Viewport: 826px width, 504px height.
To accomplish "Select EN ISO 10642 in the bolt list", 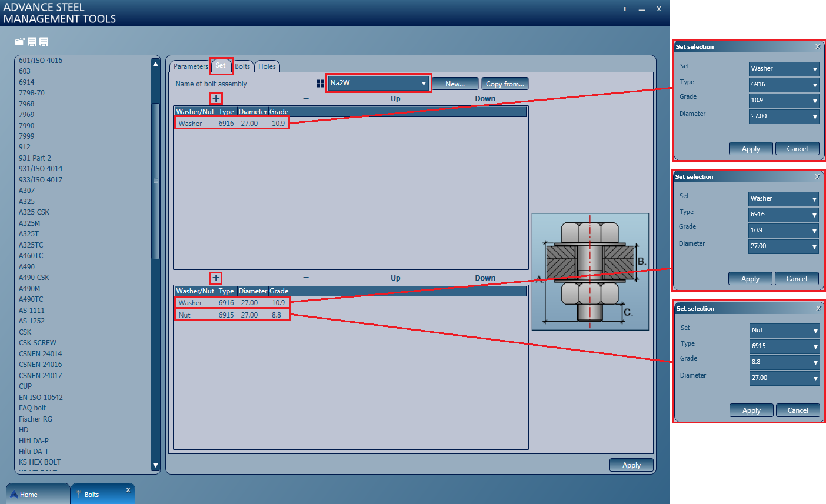I will tap(41, 398).
